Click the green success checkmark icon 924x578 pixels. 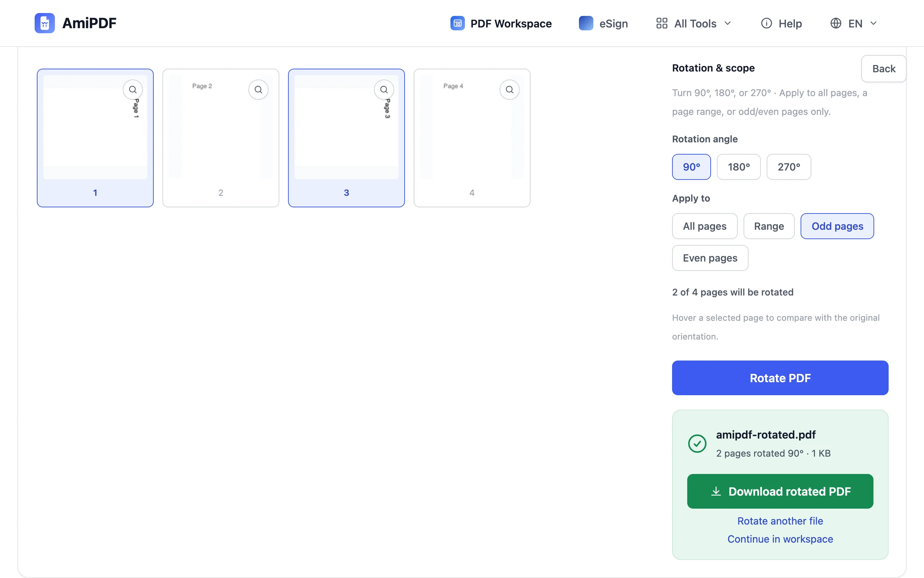pos(697,444)
